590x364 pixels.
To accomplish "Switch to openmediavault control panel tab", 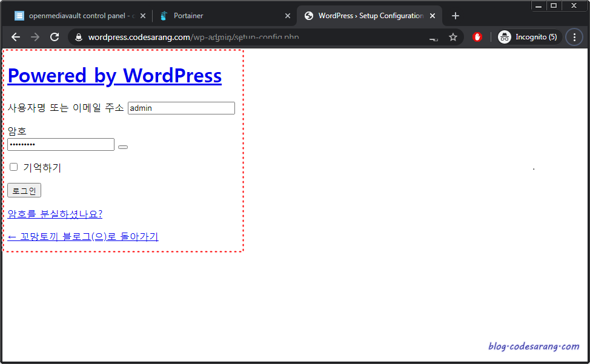I will point(80,16).
